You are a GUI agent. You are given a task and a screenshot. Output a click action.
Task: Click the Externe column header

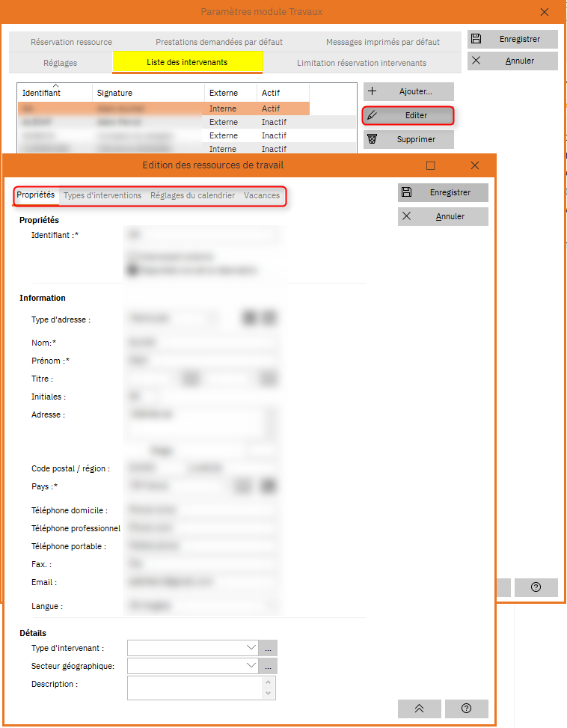tap(230, 93)
